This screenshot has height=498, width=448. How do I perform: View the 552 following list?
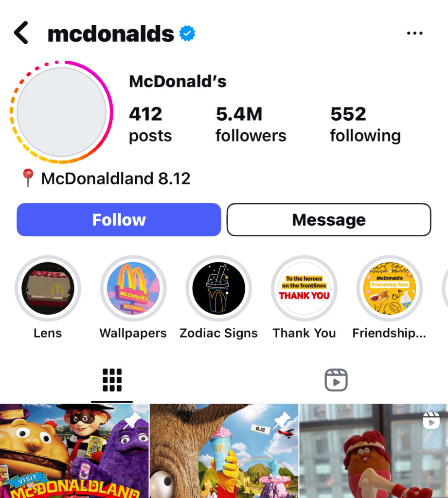[x=365, y=124]
